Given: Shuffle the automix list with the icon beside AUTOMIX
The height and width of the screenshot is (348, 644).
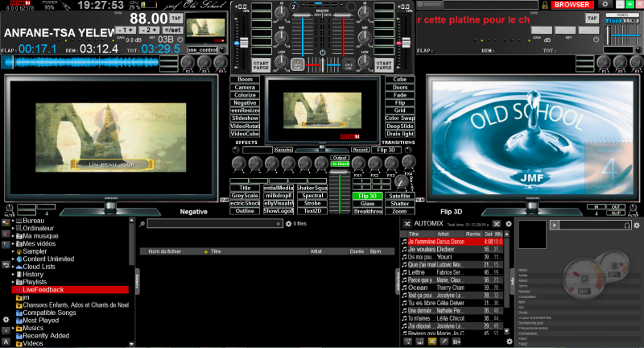Looking at the screenshot, I should (x=407, y=224).
